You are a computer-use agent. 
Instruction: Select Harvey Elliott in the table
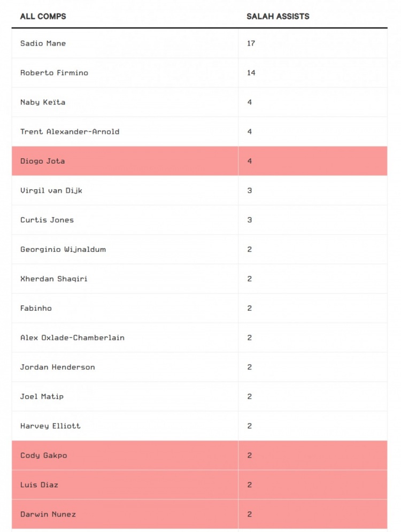50,426
